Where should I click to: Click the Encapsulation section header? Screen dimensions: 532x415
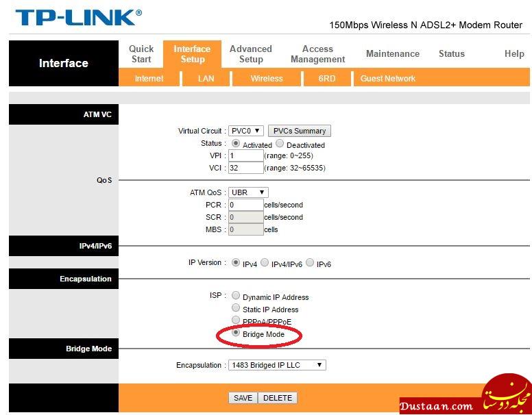64,279
